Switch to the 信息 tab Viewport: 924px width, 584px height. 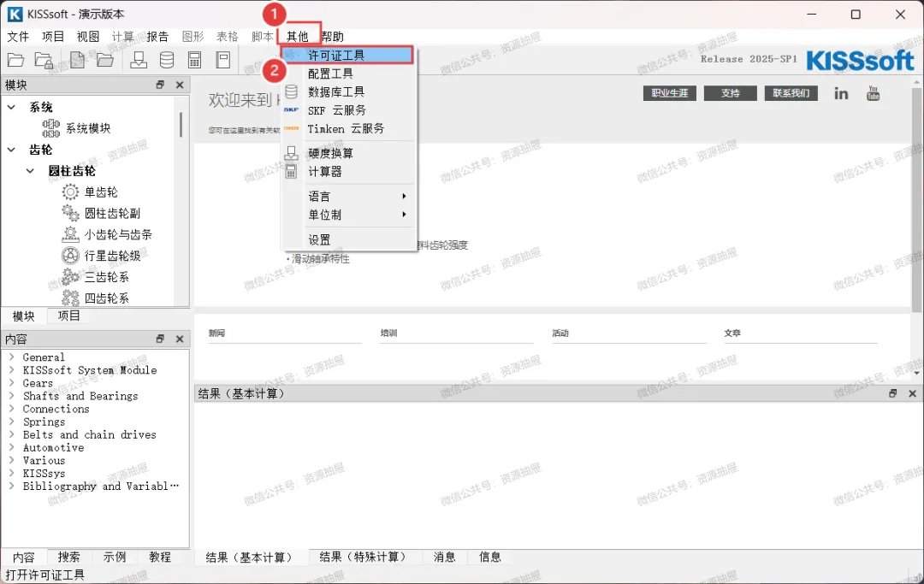coord(489,557)
